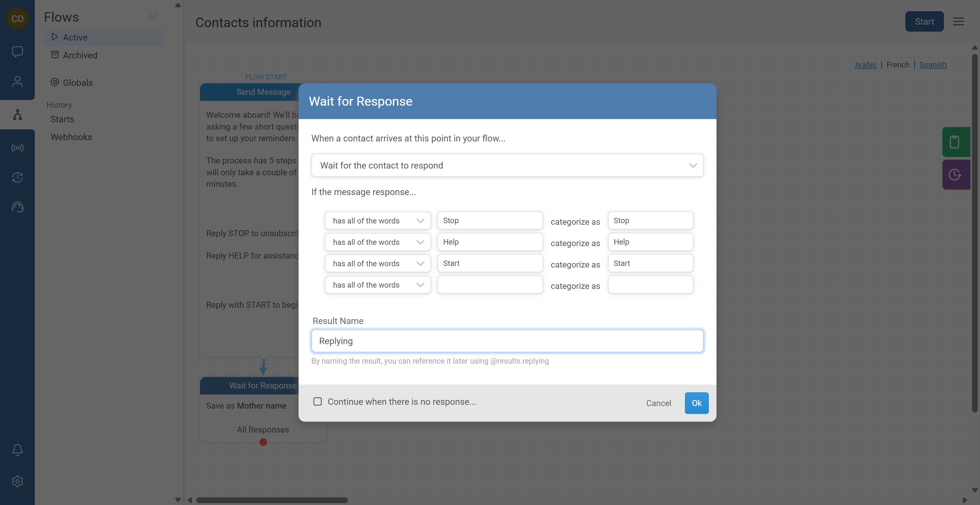This screenshot has height=505, width=980.
Task: Open the messages chat icon in sidebar
Action: pyautogui.click(x=17, y=51)
